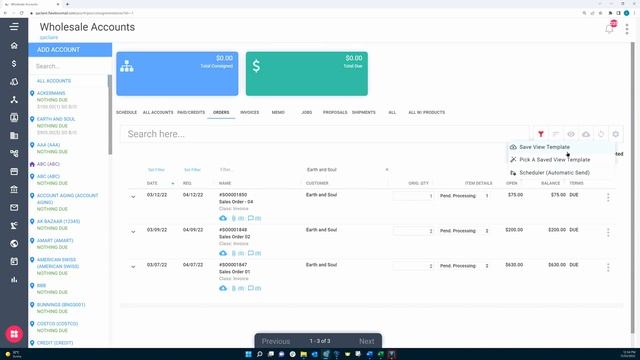Switch to the MEMO tab
The image size is (640, 360).
[x=278, y=112]
